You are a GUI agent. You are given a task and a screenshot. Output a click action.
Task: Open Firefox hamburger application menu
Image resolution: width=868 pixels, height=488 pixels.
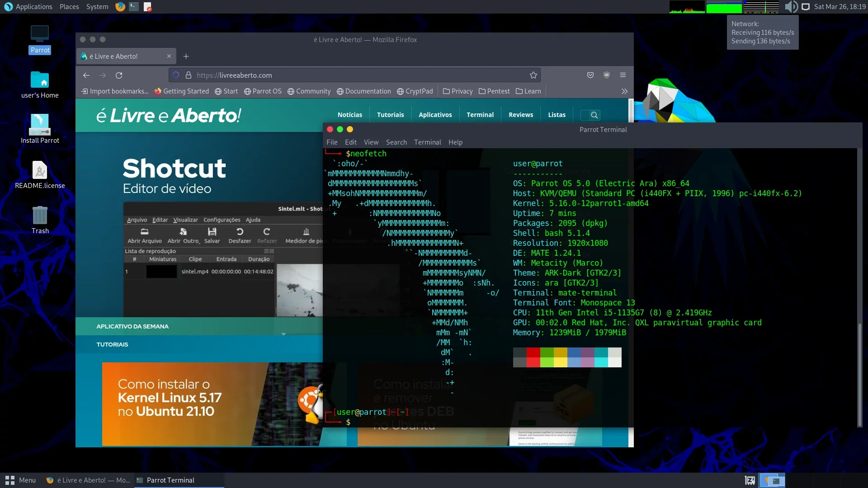coord(623,75)
